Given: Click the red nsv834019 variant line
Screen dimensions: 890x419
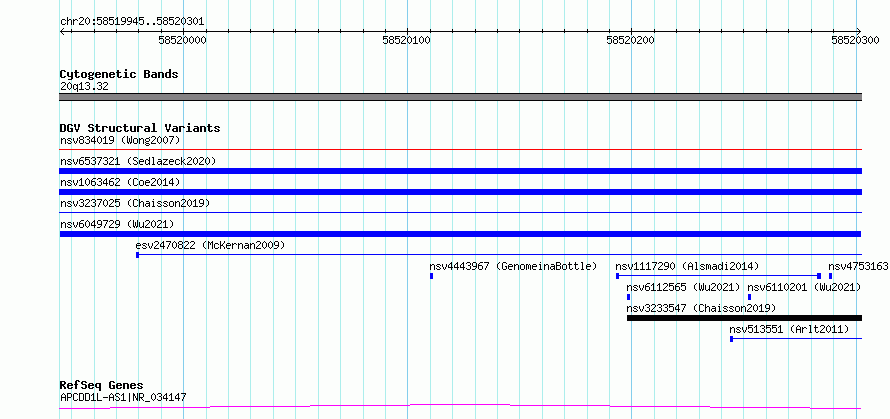Looking at the screenshot, I should (x=461, y=150).
